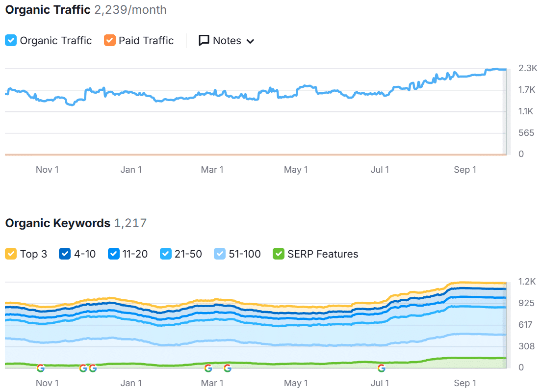Click the Organic Keywords chart heading
Image resolution: width=540 pixels, height=392 pixels.
point(57,223)
